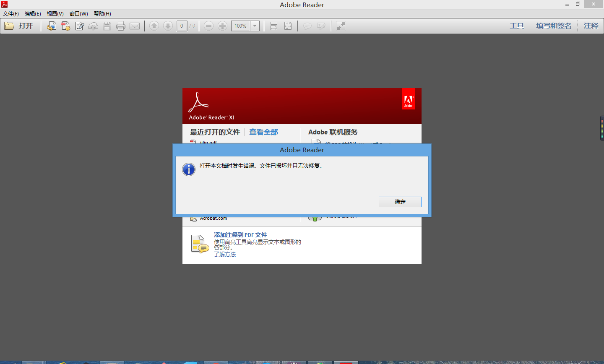Click the Adobe logo in welcome banner
The height and width of the screenshot is (364, 604).
coord(409,99)
